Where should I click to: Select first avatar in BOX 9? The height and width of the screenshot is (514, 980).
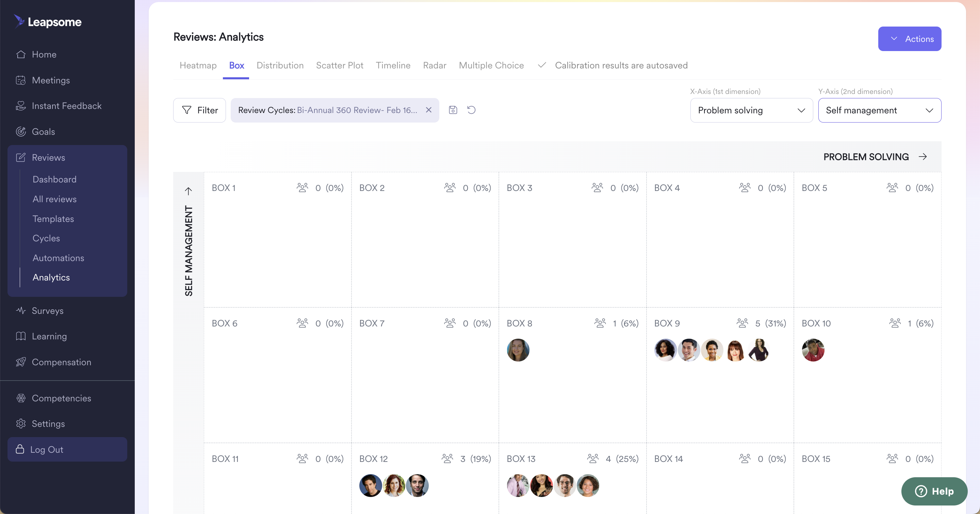pyautogui.click(x=665, y=350)
